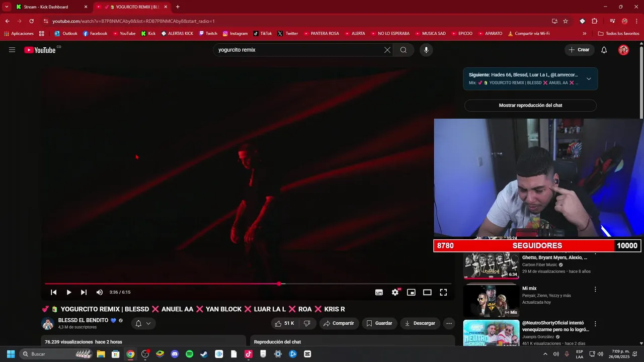Open the Aplicaciones shortcut
The height and width of the screenshot is (362, 644).
(x=19, y=34)
